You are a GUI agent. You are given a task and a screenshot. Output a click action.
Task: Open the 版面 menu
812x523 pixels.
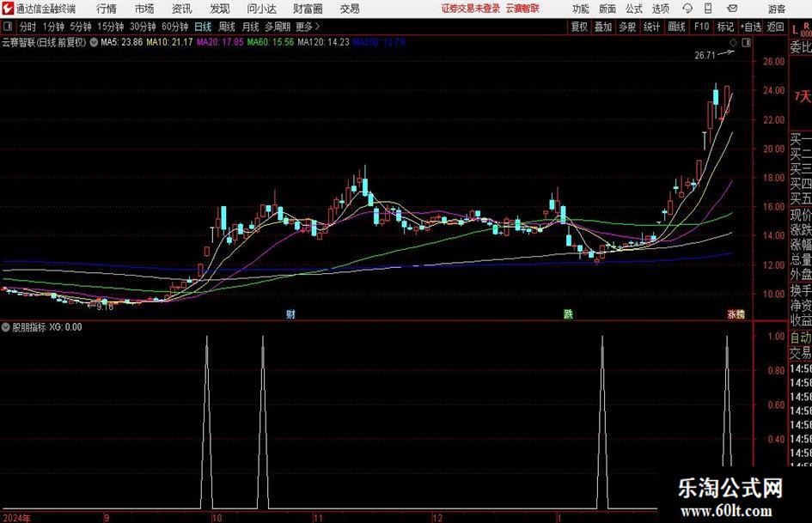point(607,9)
